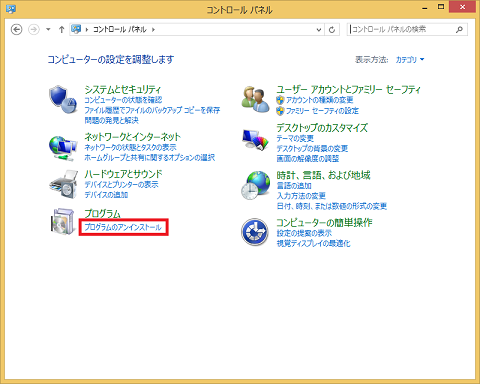Refresh the Control Panel view
The width and height of the screenshot is (480, 384).
[332, 30]
